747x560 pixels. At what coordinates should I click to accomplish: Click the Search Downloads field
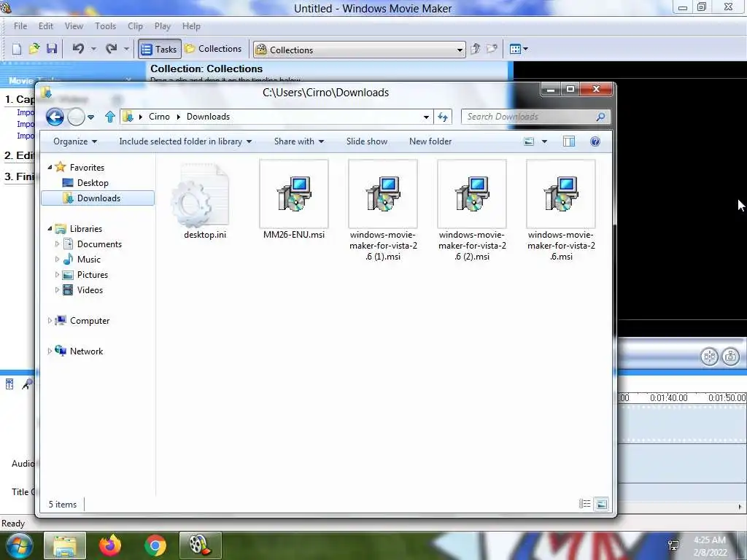click(x=535, y=117)
